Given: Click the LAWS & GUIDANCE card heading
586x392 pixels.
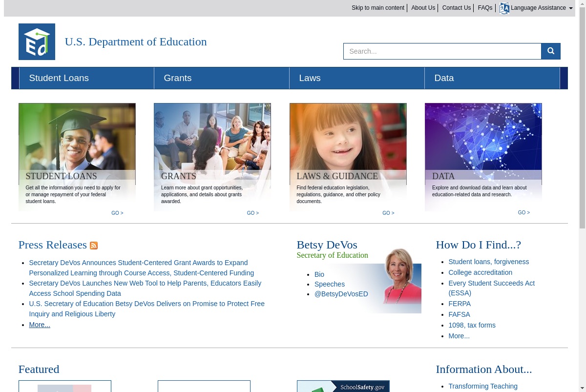Looking at the screenshot, I should [337, 176].
